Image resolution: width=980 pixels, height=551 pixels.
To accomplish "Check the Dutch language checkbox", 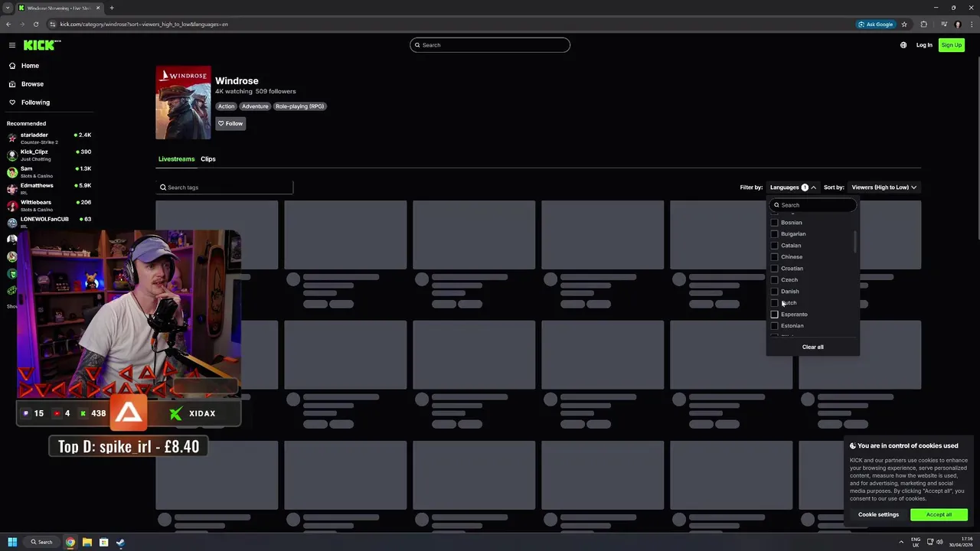I will [x=774, y=303].
